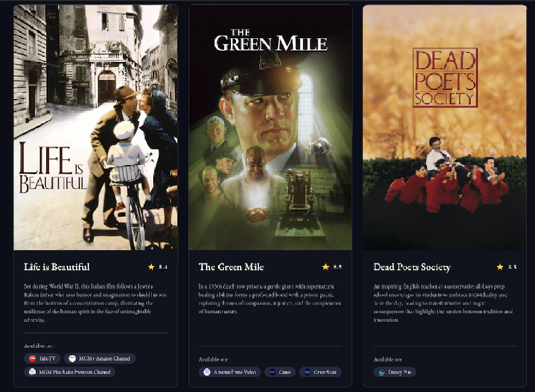Click the MGM Plus Roku Premium Channel icon
This screenshot has width=535, height=392.
tap(32, 372)
